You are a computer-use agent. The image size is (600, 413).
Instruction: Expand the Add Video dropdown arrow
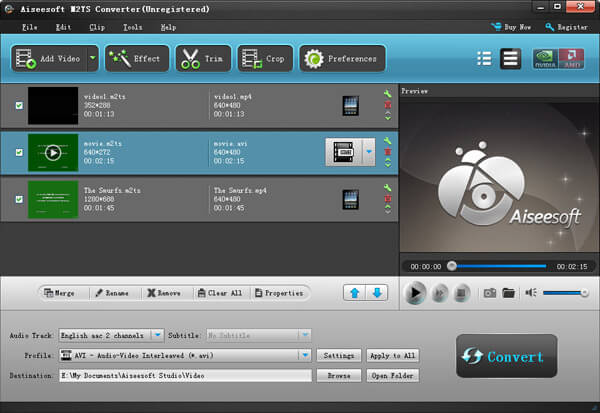93,58
